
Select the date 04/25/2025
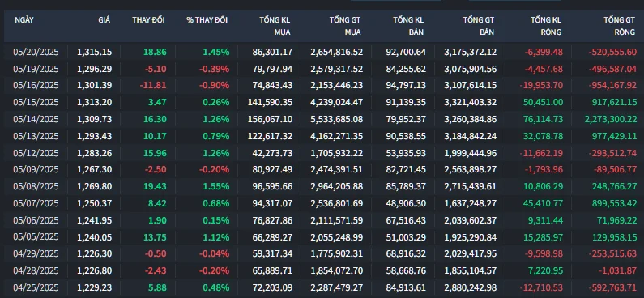click(36, 287)
